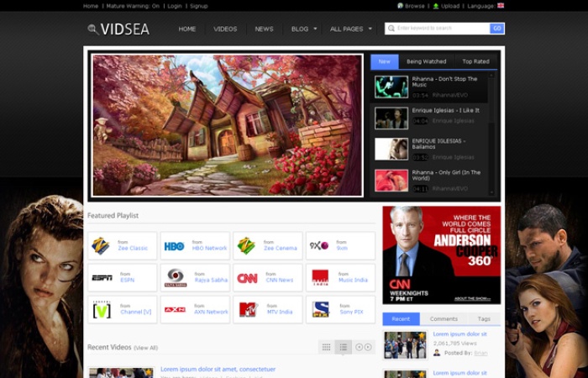Click the Browse link in top bar
The image size is (588, 378).
[414, 6]
